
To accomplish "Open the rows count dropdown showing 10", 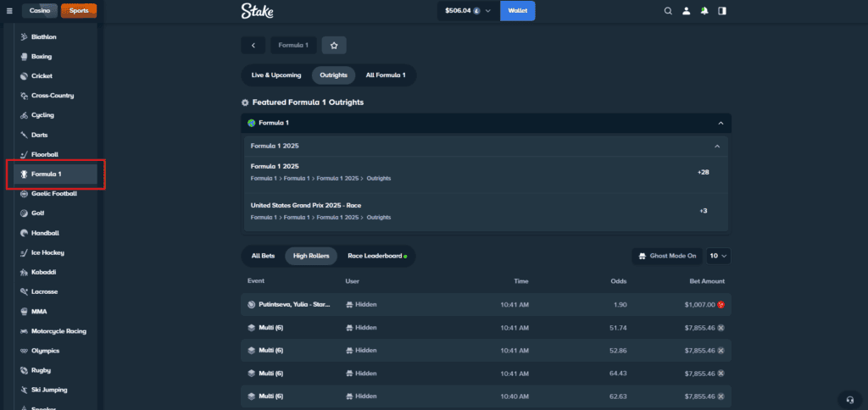I will pyautogui.click(x=719, y=256).
